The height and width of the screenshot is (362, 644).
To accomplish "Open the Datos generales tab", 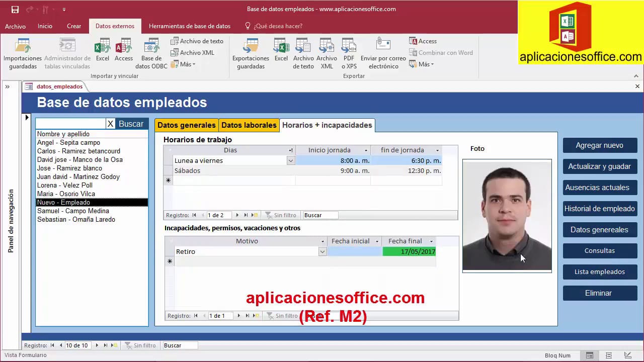I will 186,125.
